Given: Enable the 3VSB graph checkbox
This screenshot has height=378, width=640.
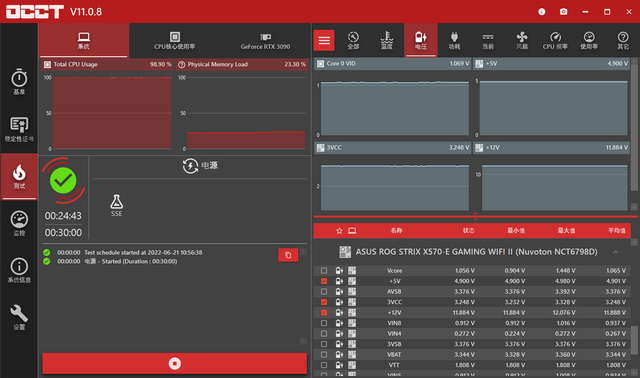Looking at the screenshot, I should [324, 344].
